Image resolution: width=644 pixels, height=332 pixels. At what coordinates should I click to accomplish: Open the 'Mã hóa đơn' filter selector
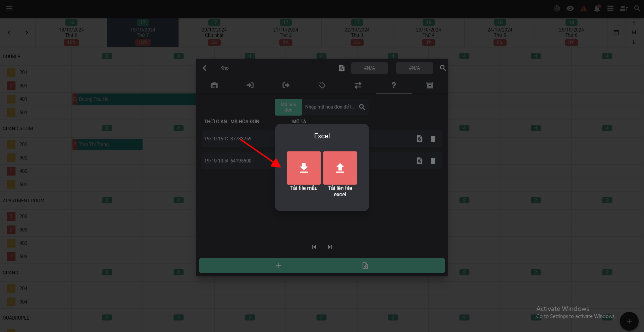point(288,107)
